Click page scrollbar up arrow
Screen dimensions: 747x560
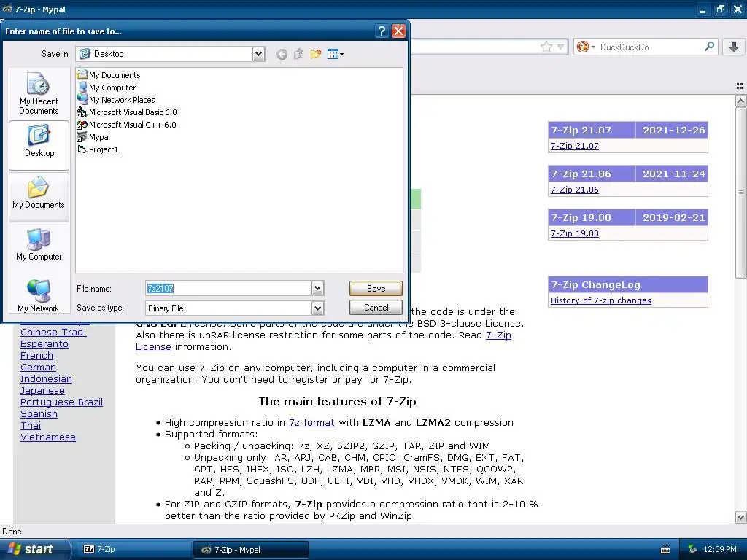point(740,101)
